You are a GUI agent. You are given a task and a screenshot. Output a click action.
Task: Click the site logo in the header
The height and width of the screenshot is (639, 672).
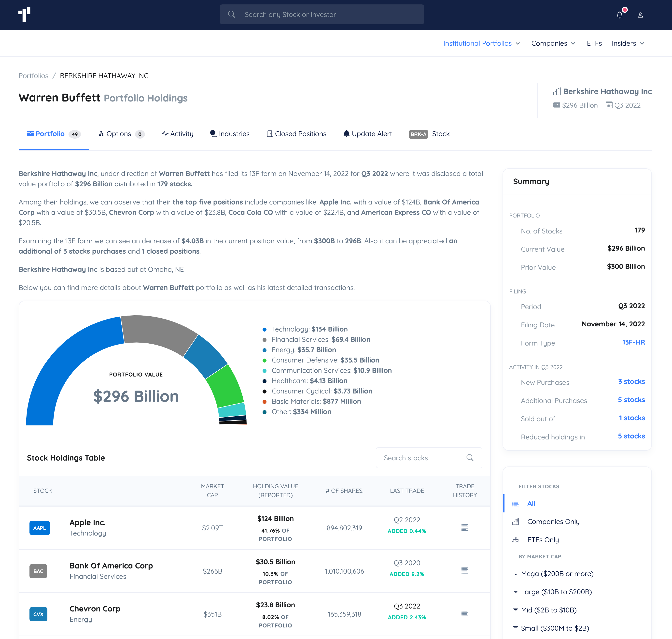[x=24, y=14]
